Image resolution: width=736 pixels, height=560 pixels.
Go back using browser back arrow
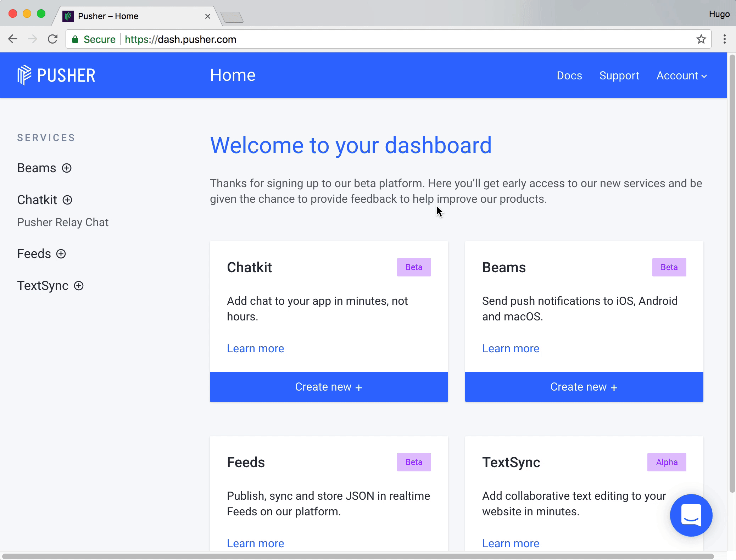13,39
